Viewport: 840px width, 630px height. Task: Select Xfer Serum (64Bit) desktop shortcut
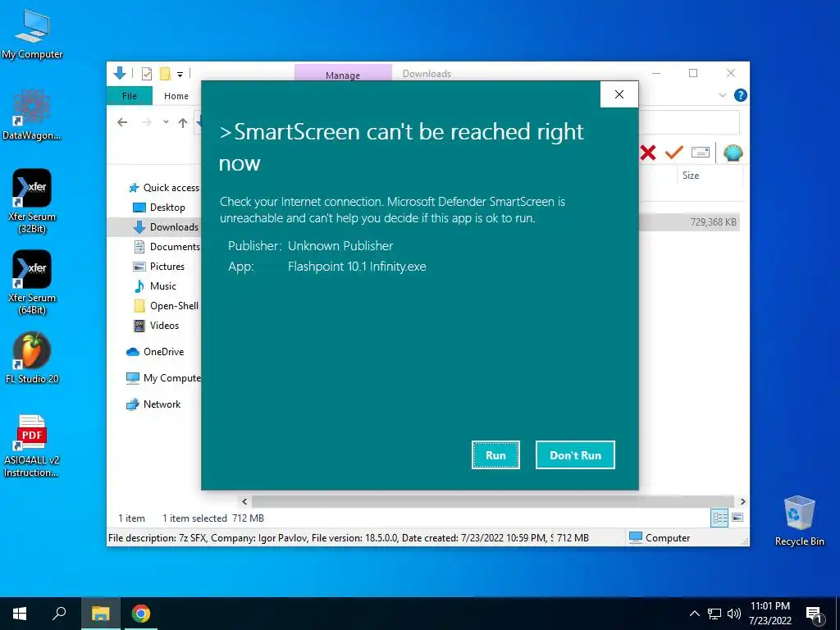32,282
